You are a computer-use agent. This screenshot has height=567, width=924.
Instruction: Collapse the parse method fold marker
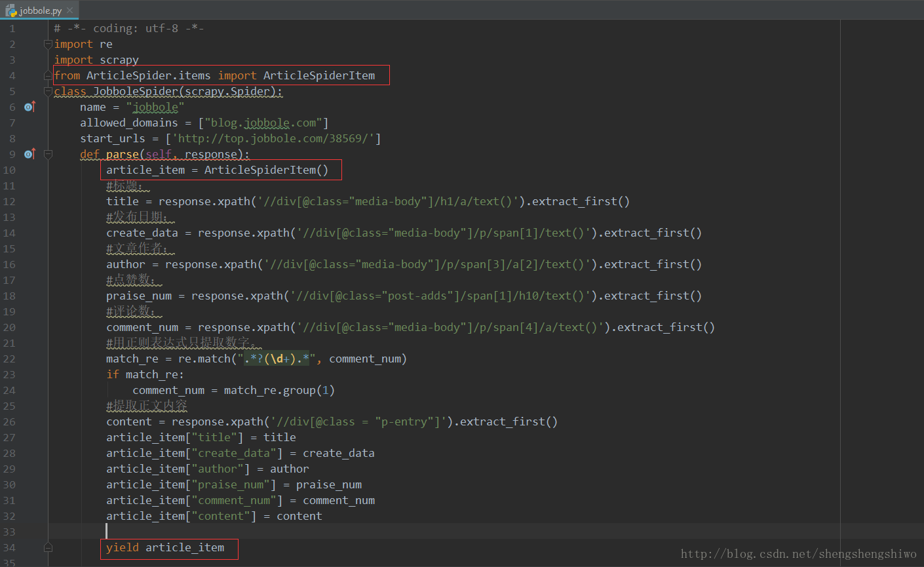(48, 154)
